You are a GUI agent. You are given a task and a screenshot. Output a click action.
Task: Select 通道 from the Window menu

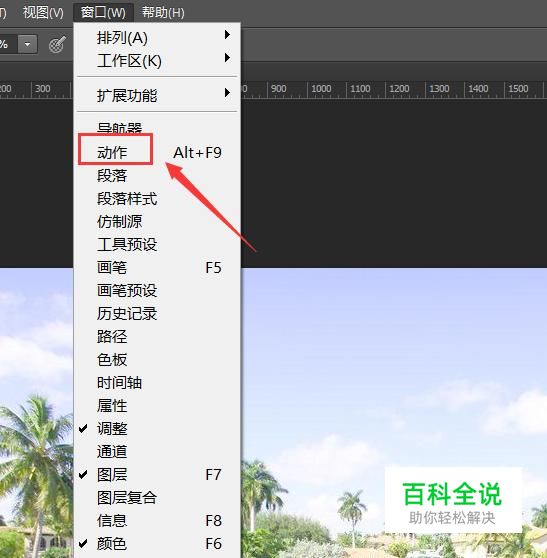pos(157,452)
